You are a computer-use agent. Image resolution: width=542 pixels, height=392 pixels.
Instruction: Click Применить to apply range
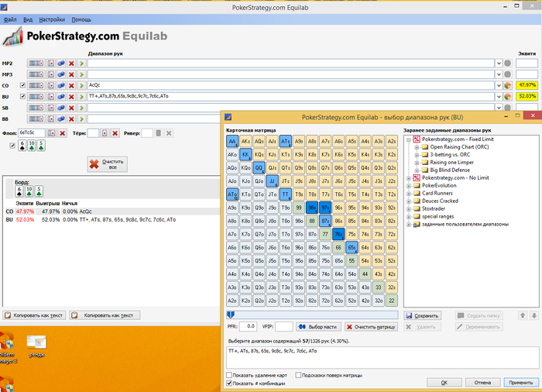(x=521, y=382)
